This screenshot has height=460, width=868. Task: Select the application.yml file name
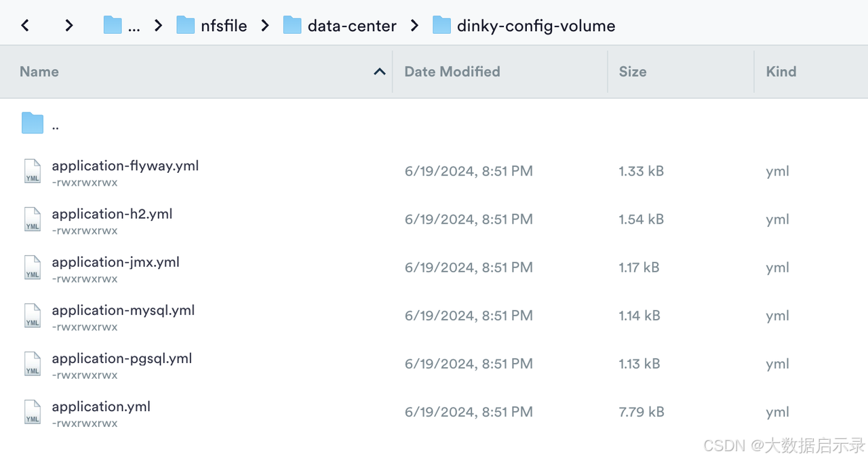pos(101,406)
